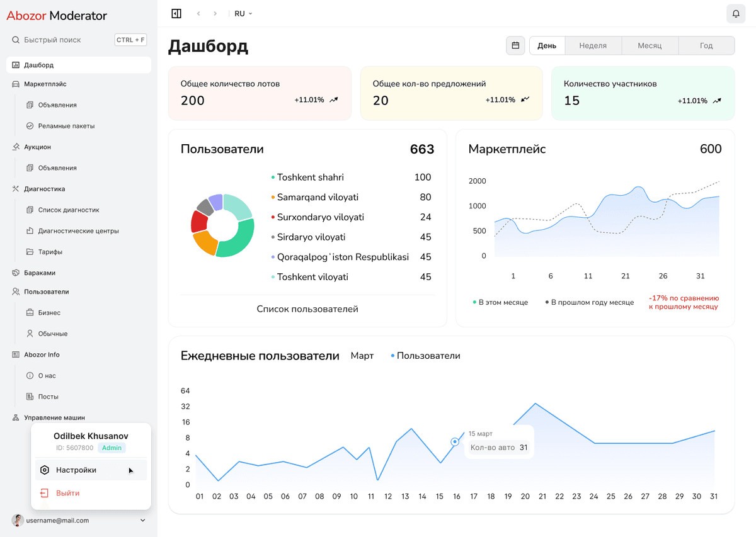Open notifications bell
The width and height of the screenshot is (756, 537).
pyautogui.click(x=736, y=13)
